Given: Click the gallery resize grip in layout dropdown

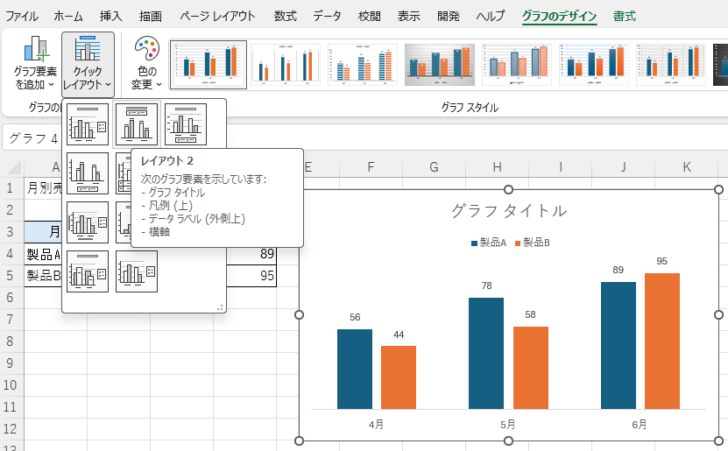Looking at the screenshot, I should 220,307.
